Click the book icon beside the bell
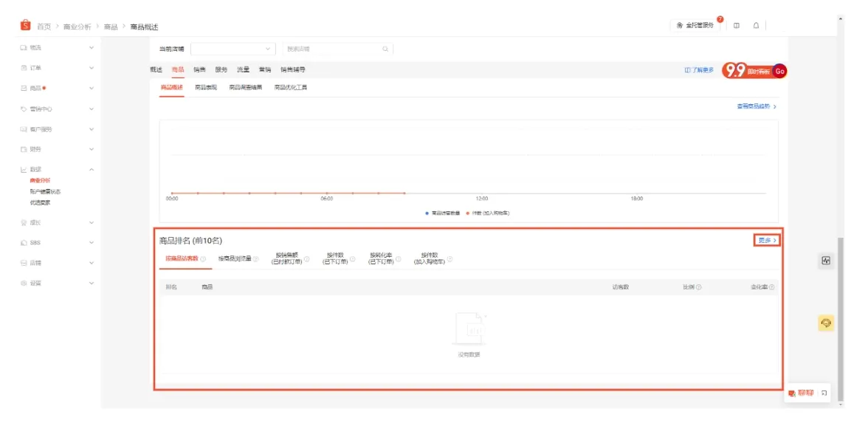Image resolution: width=868 pixels, height=423 pixels. (x=737, y=26)
